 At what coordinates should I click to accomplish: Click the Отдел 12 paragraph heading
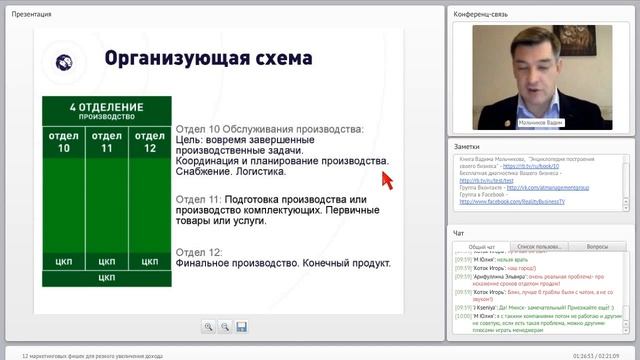pos(199,252)
